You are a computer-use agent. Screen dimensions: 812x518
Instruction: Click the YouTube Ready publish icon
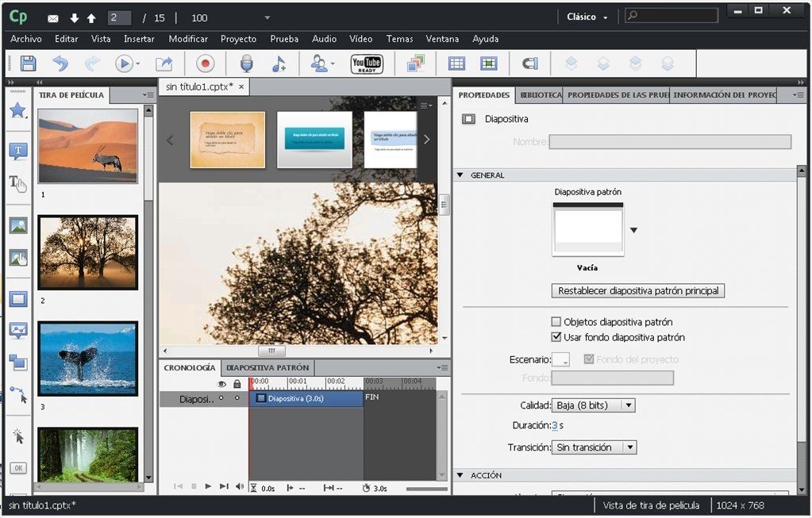tap(367, 63)
